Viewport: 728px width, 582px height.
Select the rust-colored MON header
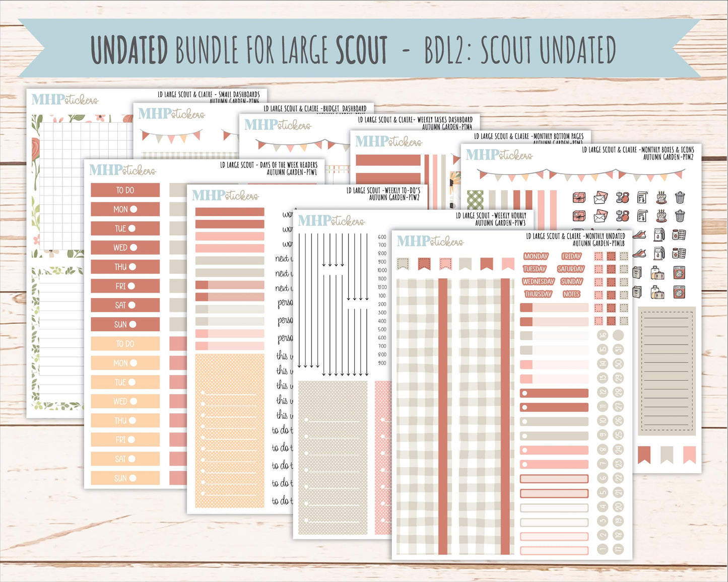click(125, 209)
